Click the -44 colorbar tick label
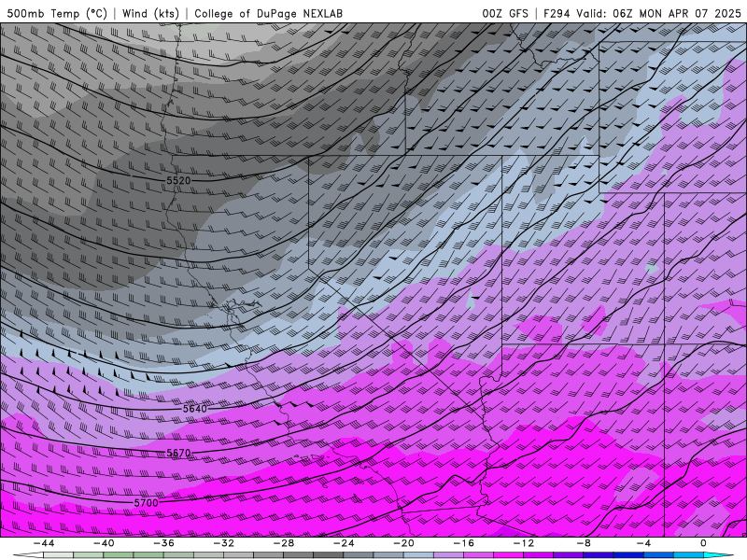 [x=43, y=543]
